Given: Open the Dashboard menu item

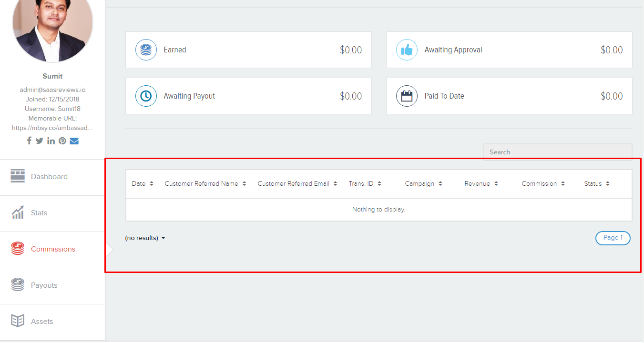Looking at the screenshot, I should pyautogui.click(x=52, y=177).
